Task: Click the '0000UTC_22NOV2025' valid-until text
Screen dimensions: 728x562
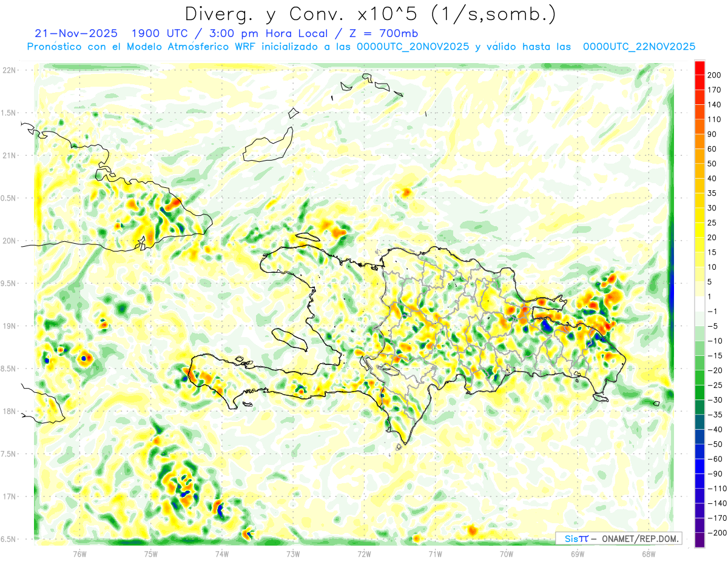Action: pyautogui.click(x=639, y=47)
